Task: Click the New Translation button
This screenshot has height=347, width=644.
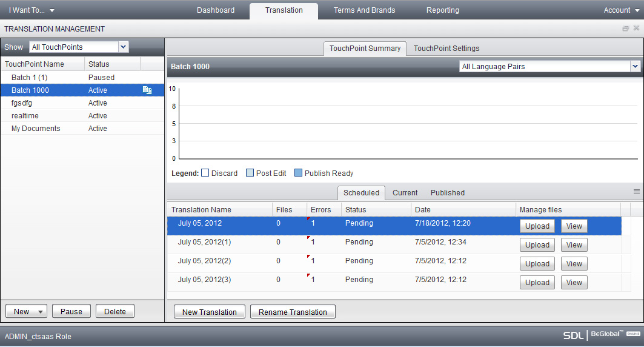Action: tap(210, 312)
